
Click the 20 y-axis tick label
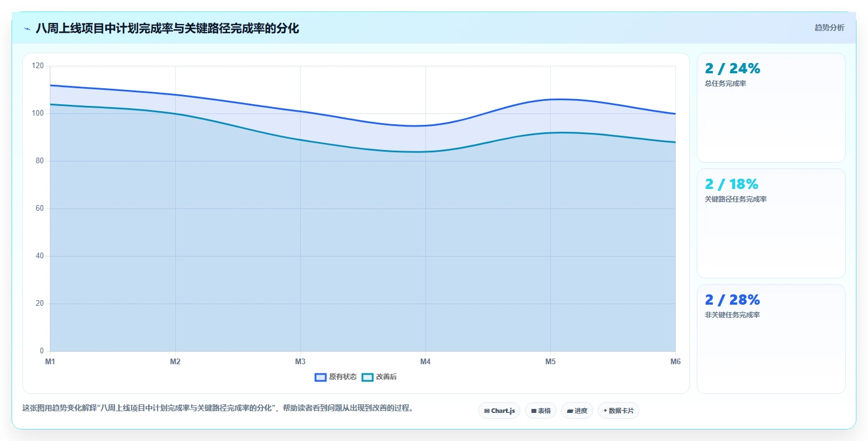40,304
